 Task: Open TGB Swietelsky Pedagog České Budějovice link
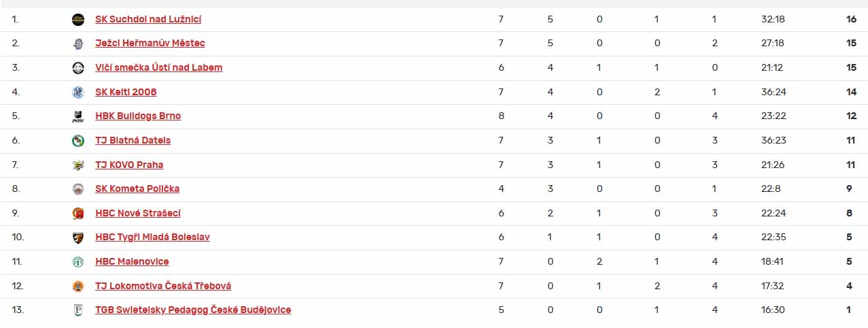pos(193,310)
